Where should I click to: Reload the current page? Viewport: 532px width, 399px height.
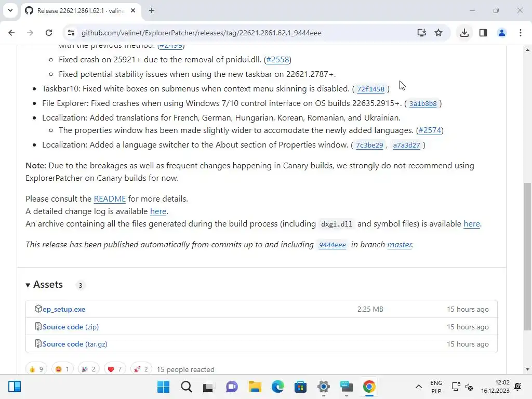[49, 33]
